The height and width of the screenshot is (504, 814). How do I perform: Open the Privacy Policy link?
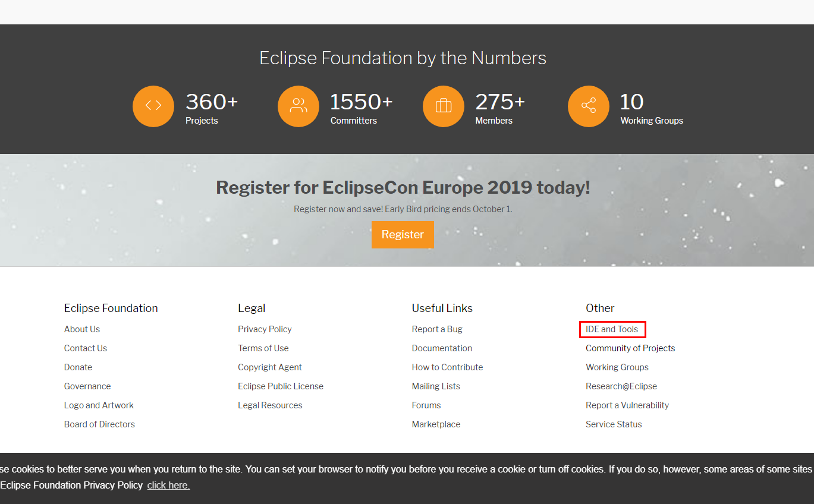pyautogui.click(x=265, y=329)
